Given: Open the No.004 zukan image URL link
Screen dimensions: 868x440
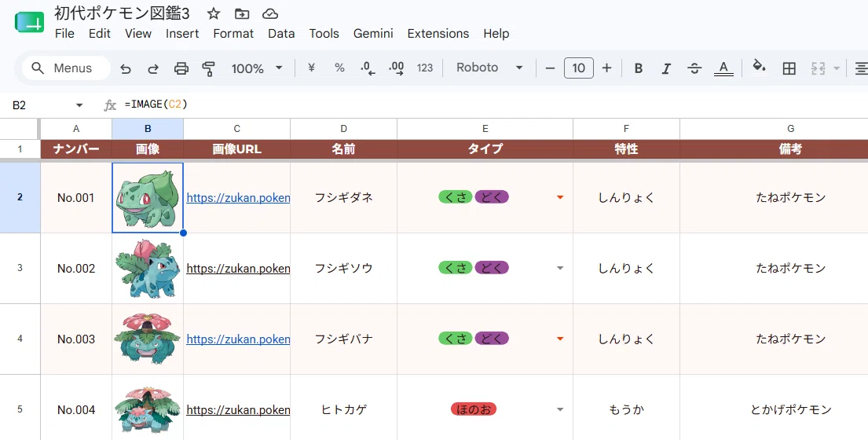Looking at the screenshot, I should click(x=238, y=409).
